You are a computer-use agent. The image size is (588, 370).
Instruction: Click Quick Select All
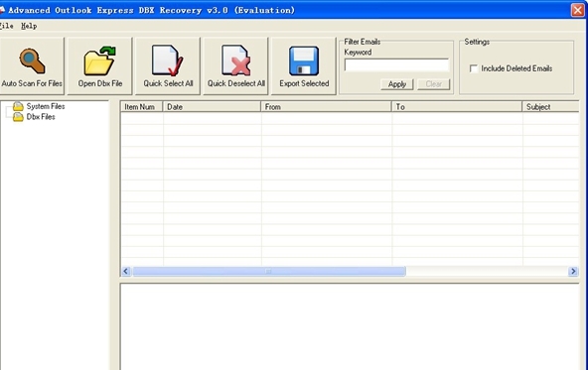(168, 65)
